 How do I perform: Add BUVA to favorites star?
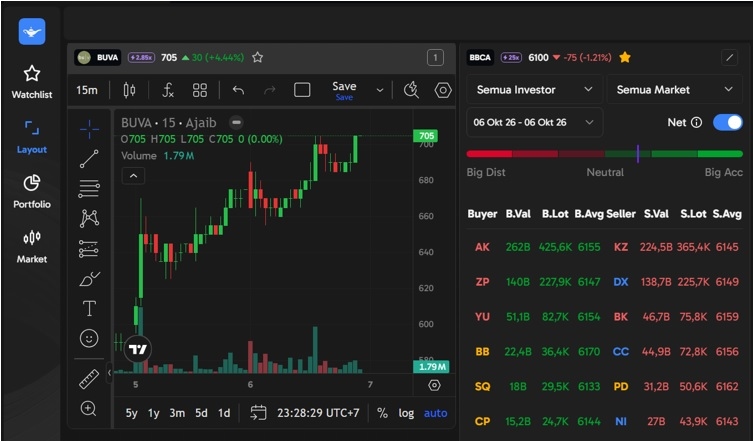click(257, 58)
